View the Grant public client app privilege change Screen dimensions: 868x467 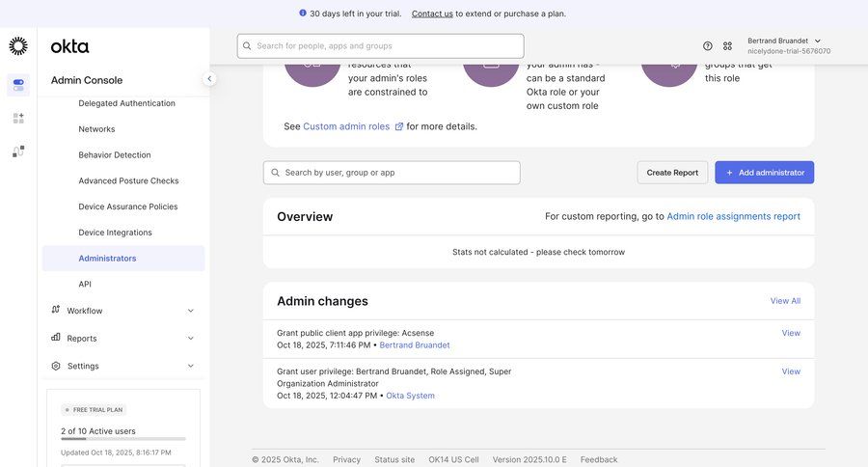(x=791, y=333)
